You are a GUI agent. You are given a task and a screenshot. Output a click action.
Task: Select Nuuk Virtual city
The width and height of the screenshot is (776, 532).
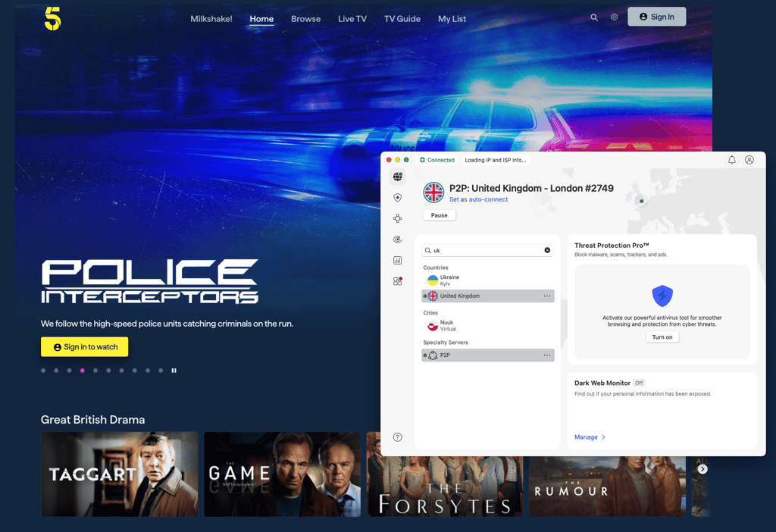(487, 326)
